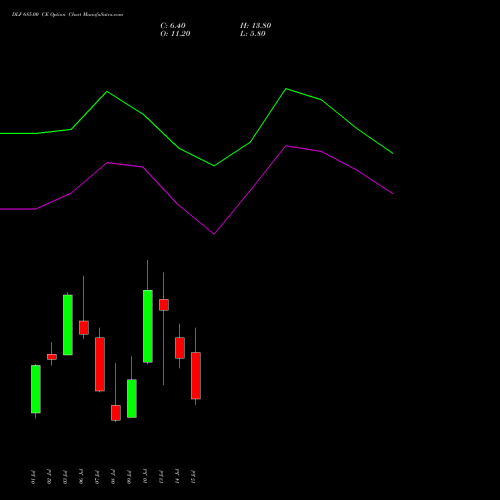
Task: Click the tallest green candle above the 10 label
Action: tap(148, 326)
